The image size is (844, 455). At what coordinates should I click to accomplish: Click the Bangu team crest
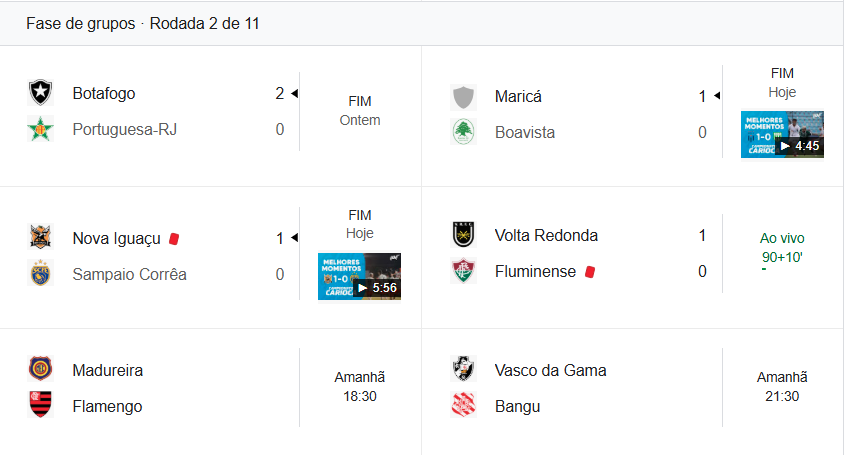(x=463, y=406)
